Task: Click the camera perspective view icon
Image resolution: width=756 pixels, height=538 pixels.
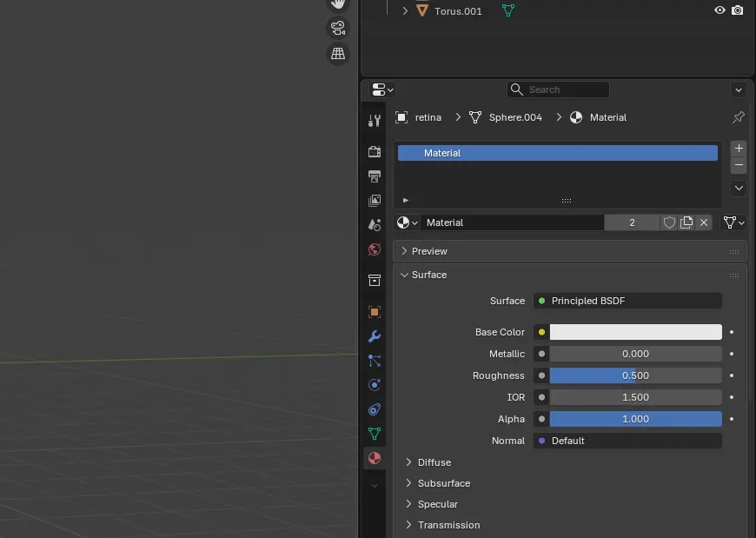Action: (338, 28)
